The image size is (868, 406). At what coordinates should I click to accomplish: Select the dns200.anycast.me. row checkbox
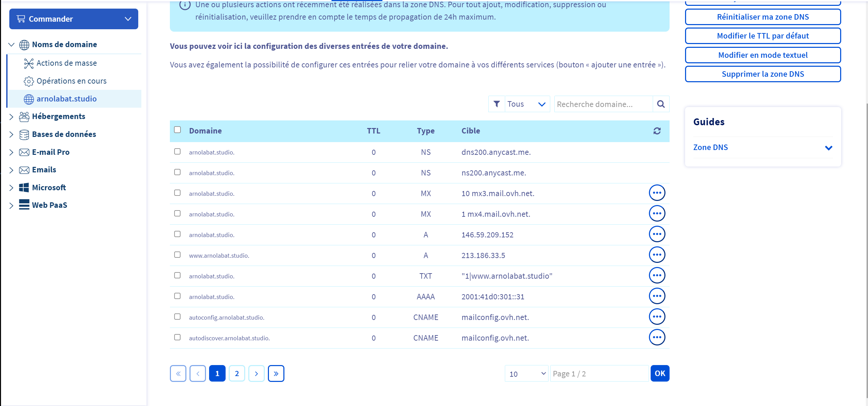click(177, 151)
